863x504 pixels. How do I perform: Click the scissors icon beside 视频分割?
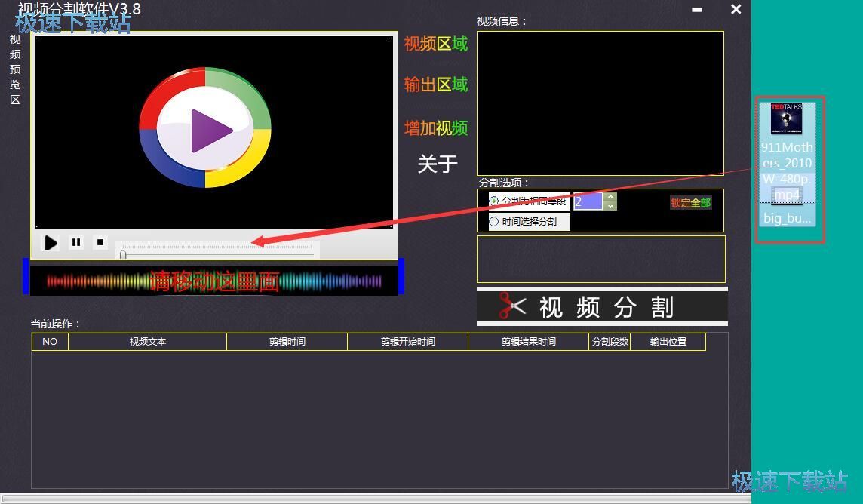[x=512, y=306]
